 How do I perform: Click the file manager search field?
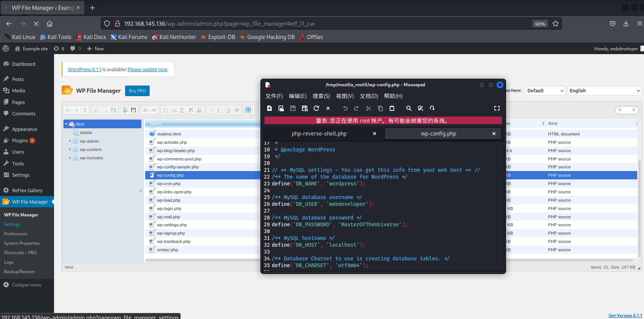(x=627, y=110)
